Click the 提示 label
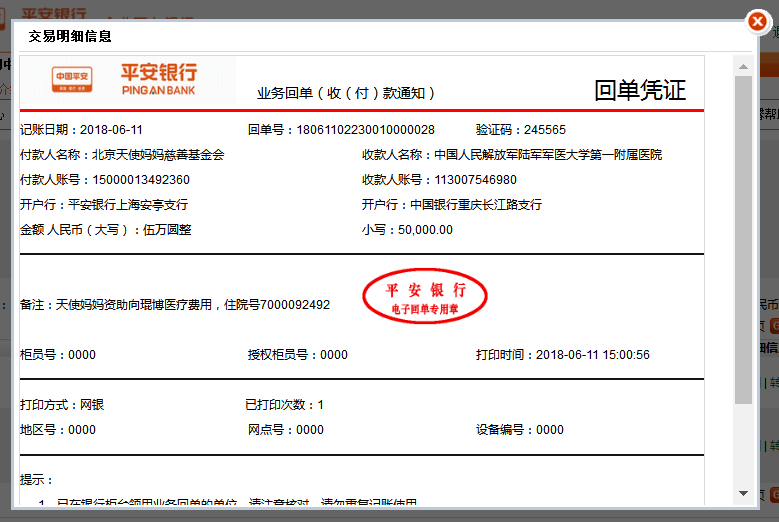This screenshot has width=779, height=522. [x=36, y=480]
